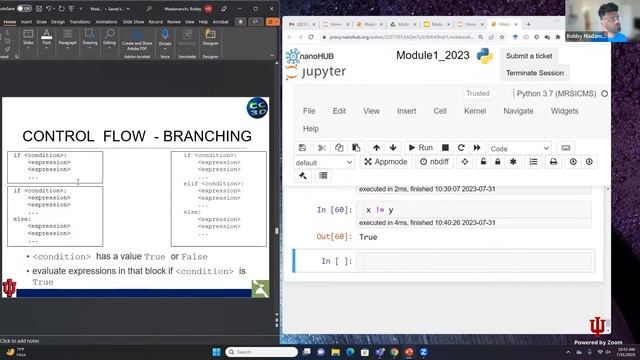
Task: Open the 'default' dropdown in Jupyter toolbar
Action: 324,162
